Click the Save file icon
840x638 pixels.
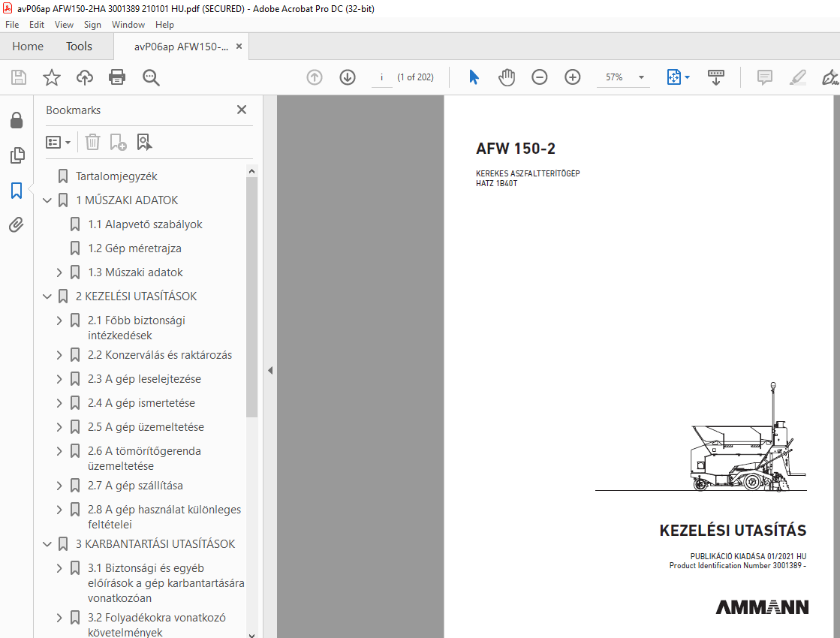coord(19,77)
